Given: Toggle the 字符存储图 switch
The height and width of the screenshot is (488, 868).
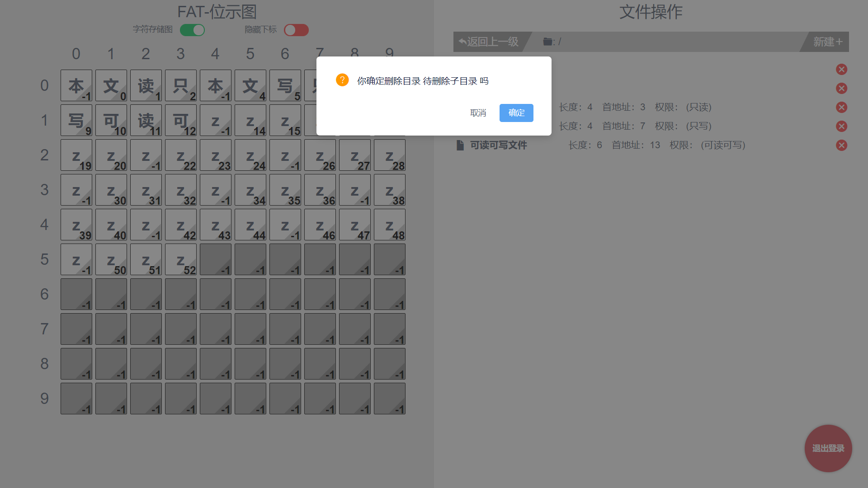Looking at the screenshot, I should 193,30.
